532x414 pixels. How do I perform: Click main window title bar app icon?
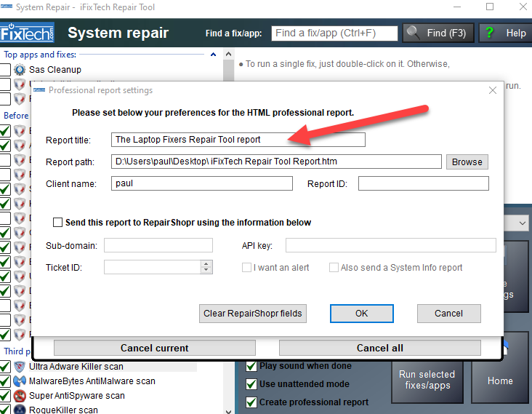[6, 7]
